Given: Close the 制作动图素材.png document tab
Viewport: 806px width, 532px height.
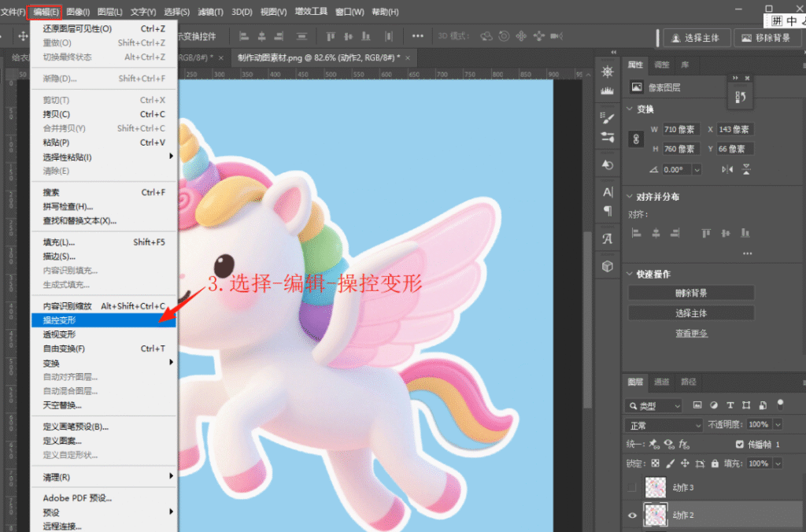Looking at the screenshot, I should pyautogui.click(x=408, y=57).
